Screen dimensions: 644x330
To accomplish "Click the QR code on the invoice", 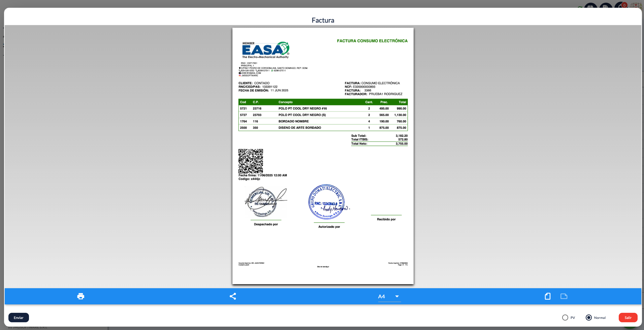I will point(251,161).
